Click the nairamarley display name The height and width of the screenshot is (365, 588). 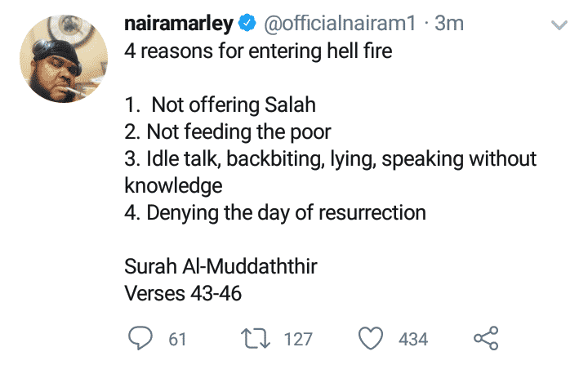178,24
